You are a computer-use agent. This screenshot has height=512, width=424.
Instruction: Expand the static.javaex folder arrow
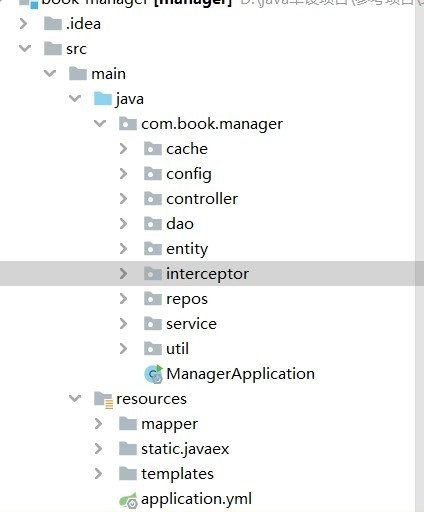coord(98,449)
